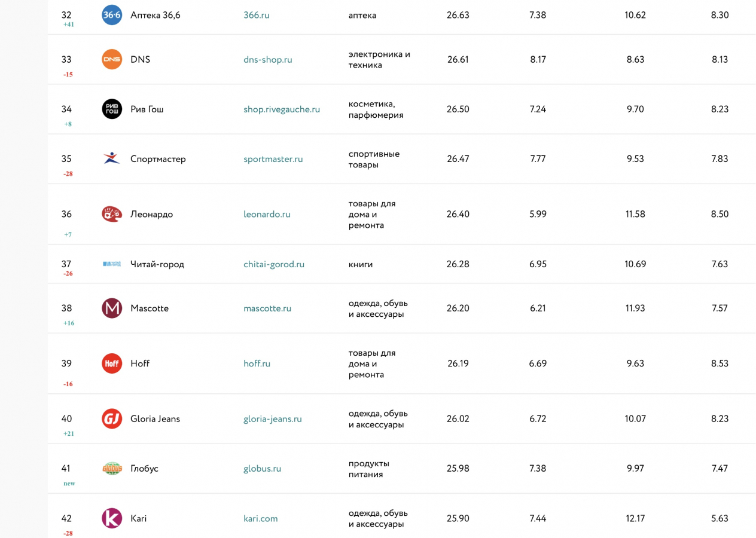Open the sportmaster.ru link
Screen dimensions: 756x538
[x=273, y=158]
